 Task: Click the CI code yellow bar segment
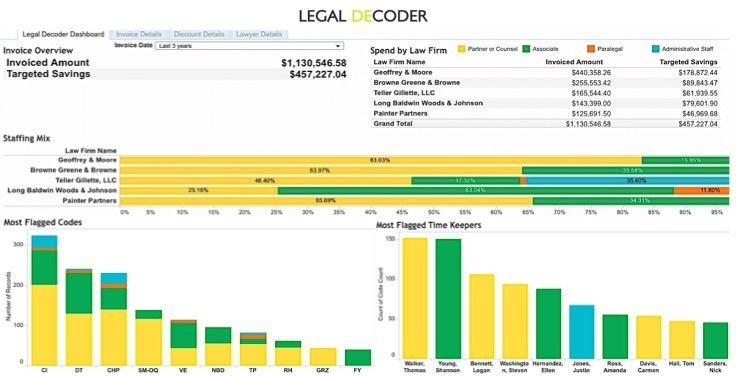coord(44,325)
